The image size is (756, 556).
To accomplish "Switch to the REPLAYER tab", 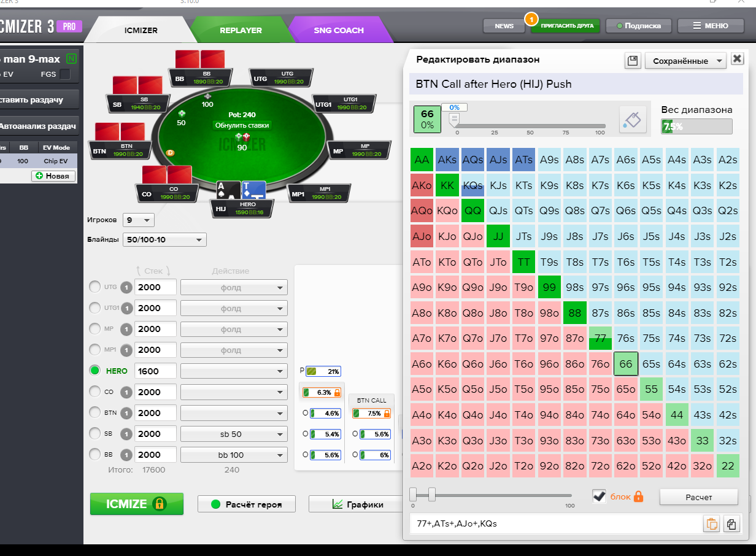I will 241,29.
